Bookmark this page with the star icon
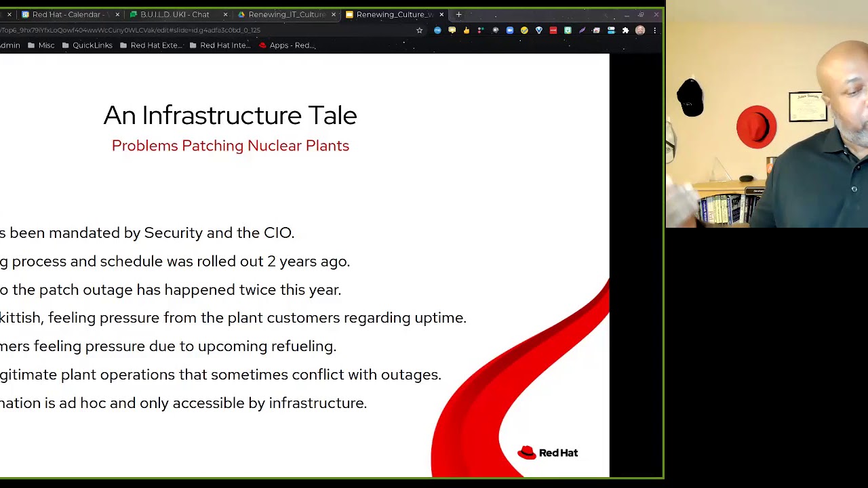 click(419, 30)
